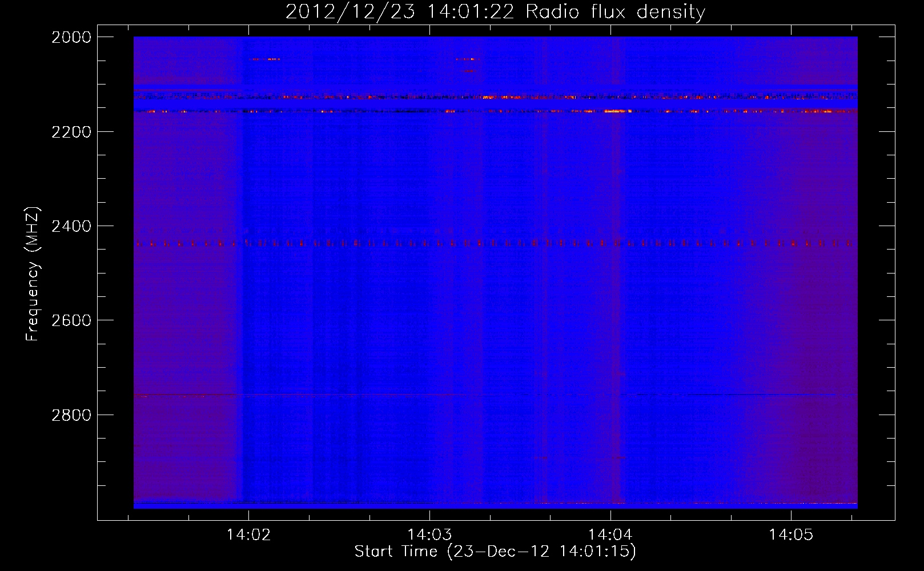
Task: Click the 14:05 time tick label
Action: [791, 535]
